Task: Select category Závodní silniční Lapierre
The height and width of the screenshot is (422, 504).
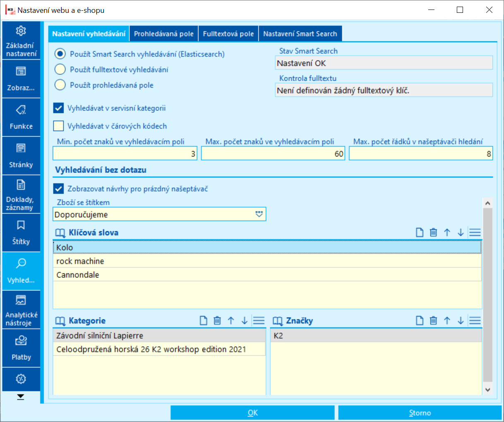Action: coord(159,336)
